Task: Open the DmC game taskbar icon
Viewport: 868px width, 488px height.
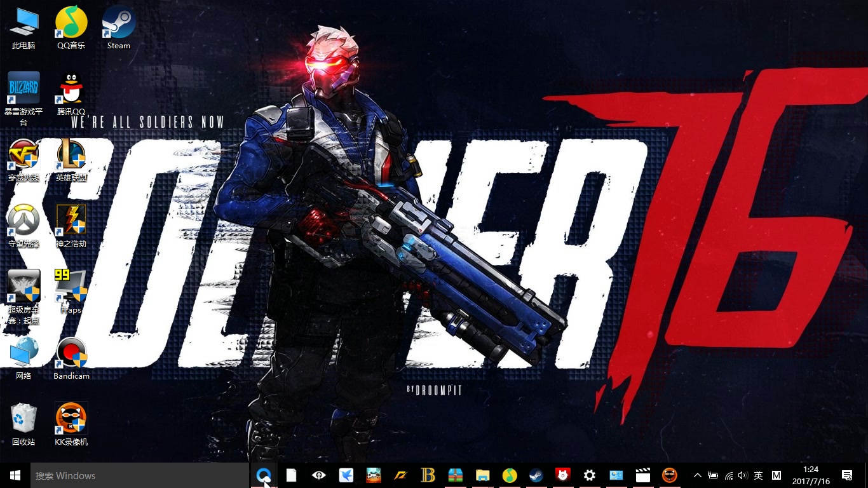Action: 373,475
